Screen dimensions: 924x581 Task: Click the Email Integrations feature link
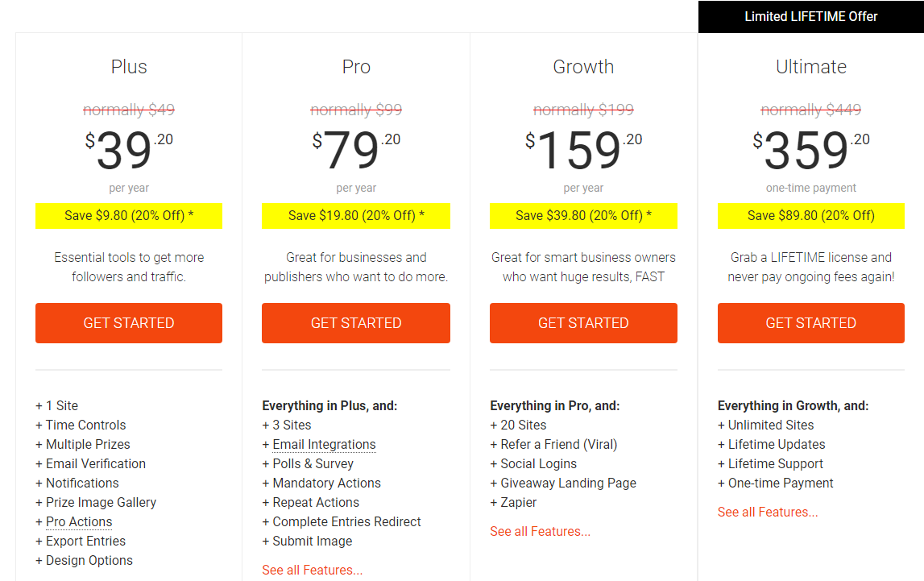pos(324,444)
